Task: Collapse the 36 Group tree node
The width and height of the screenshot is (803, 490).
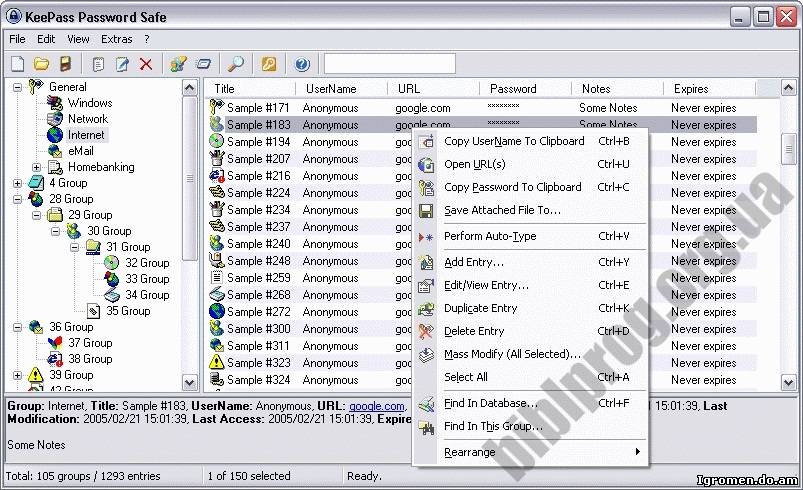Action: click(17, 327)
